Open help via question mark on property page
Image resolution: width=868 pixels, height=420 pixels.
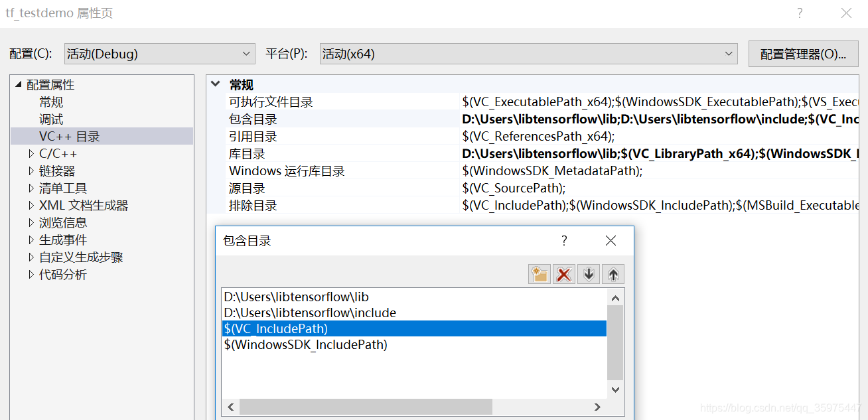(x=800, y=13)
